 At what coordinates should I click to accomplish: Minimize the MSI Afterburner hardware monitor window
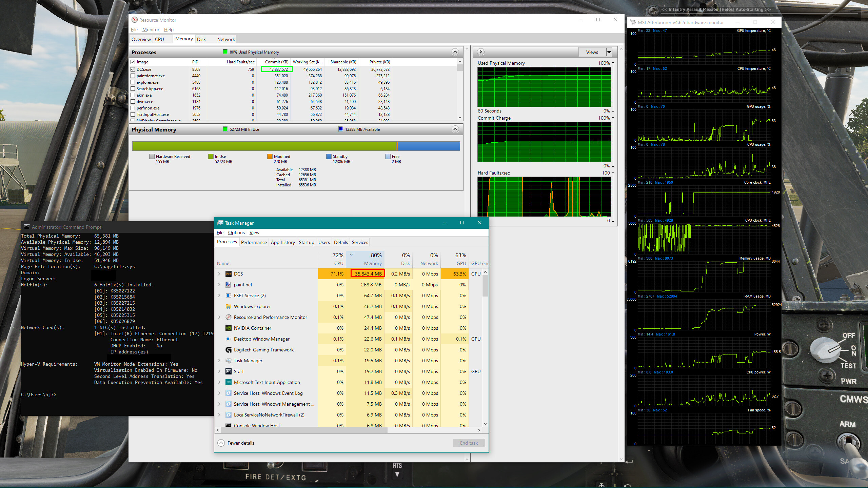(x=737, y=22)
